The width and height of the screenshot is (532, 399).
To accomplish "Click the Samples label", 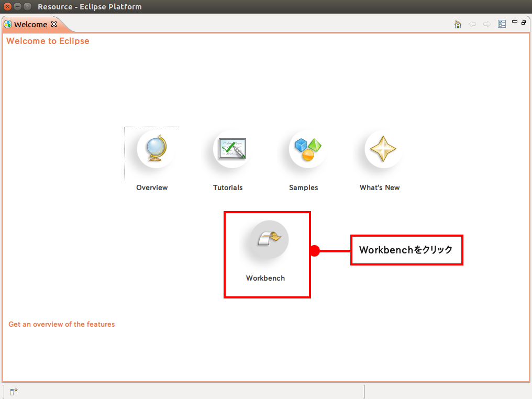I will point(304,187).
